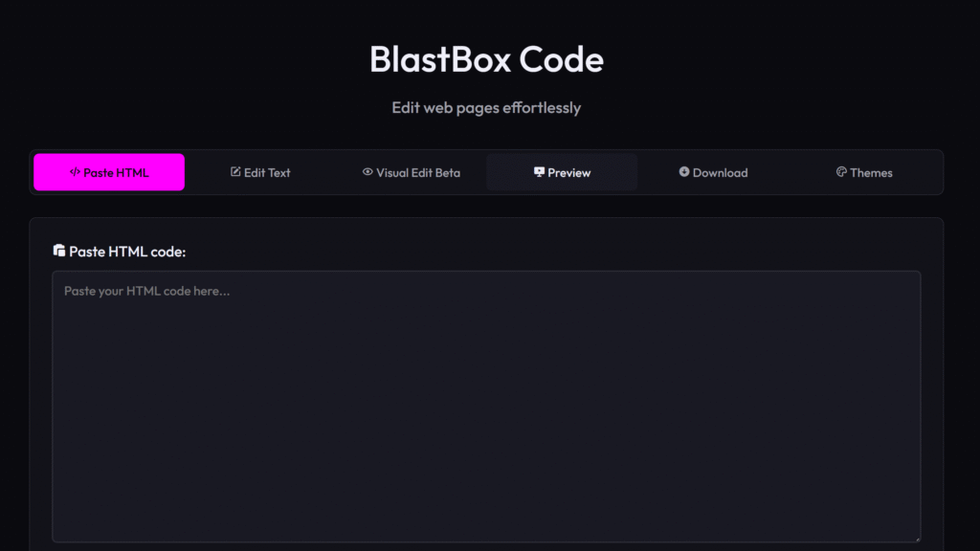Click the pencil edit icon beside Edit Text
This screenshot has width=980, height=551.
(235, 172)
